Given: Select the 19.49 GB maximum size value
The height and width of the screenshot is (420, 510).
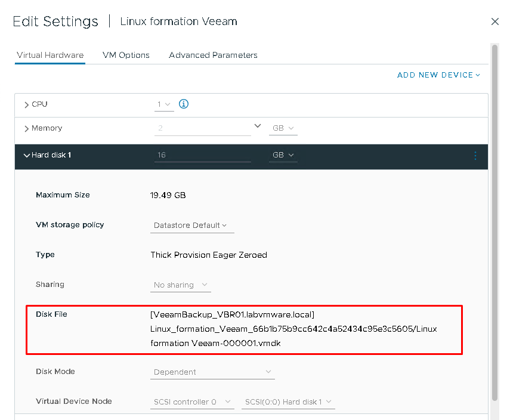Looking at the screenshot, I should tap(168, 195).
